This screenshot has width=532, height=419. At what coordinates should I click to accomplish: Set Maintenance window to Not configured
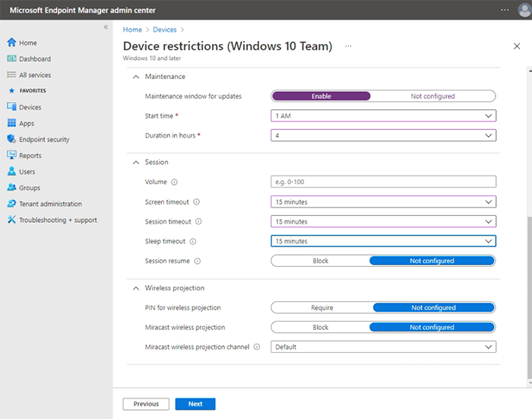[432, 97]
